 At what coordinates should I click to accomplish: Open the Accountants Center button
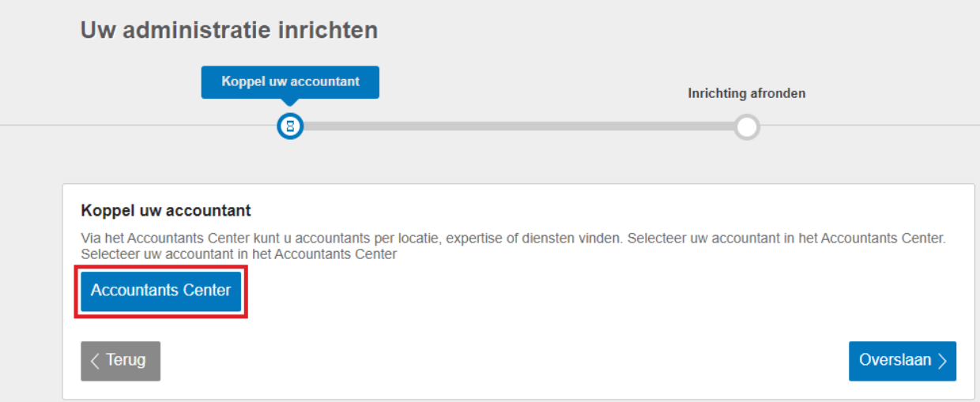tap(160, 291)
